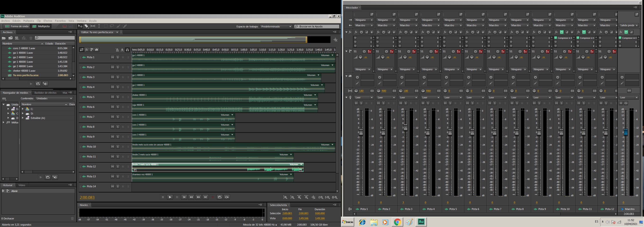Image resolution: width=644 pixels, height=227 pixels.
Task: Select the Slip tool in toolbar
Action: pyautogui.click(x=93, y=26)
